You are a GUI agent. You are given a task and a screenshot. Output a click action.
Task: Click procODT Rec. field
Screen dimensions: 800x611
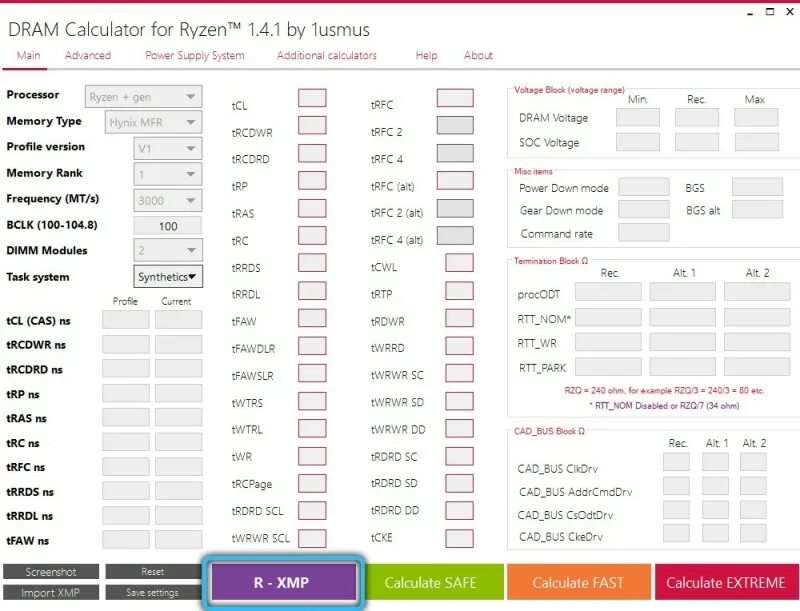[x=608, y=292]
